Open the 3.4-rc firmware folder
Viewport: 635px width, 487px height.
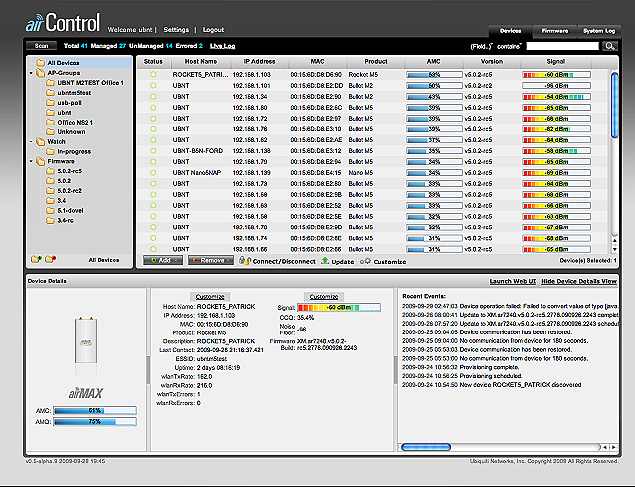(x=60, y=220)
